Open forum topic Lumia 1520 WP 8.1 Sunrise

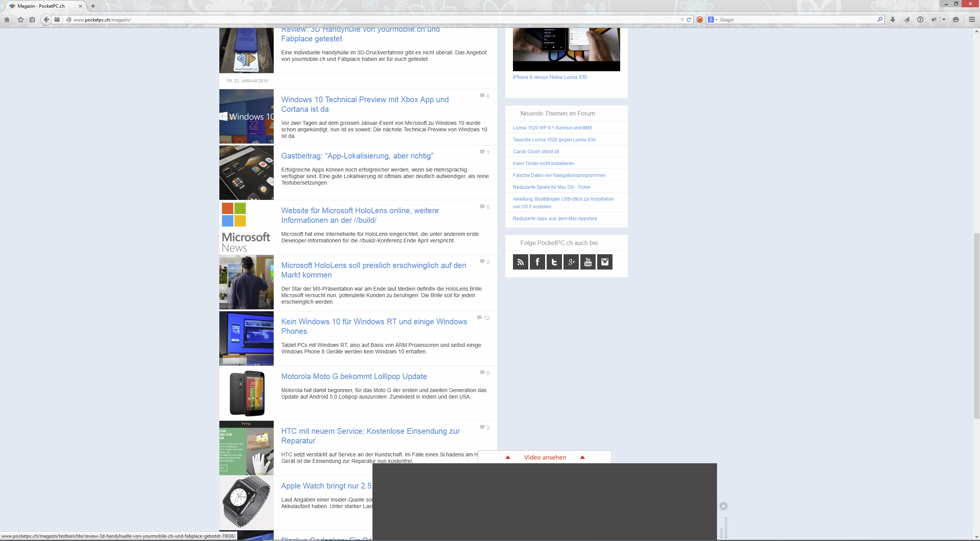[x=552, y=128]
